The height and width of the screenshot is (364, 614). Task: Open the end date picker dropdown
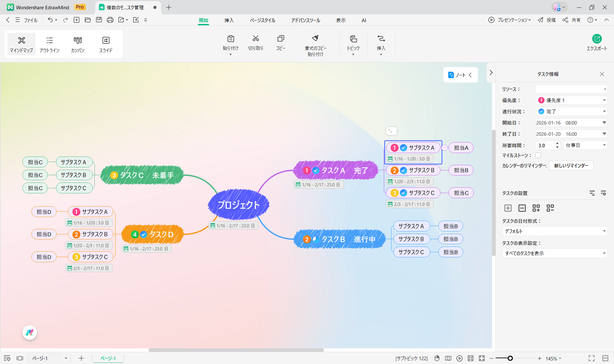(604, 134)
